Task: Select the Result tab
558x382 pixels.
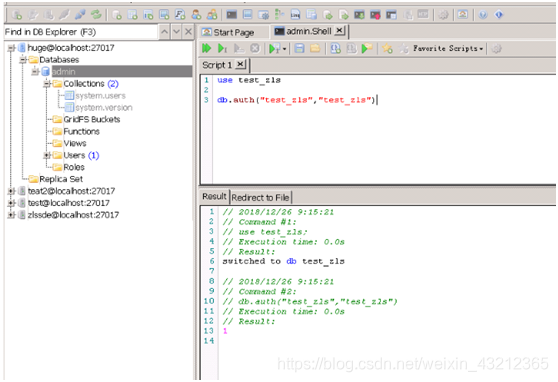Action: pyautogui.click(x=214, y=197)
